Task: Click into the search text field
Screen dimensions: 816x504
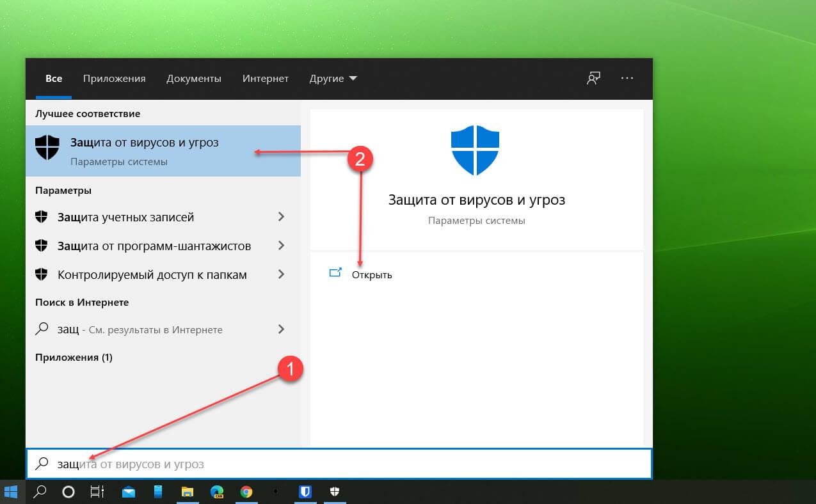Action: tap(339, 464)
